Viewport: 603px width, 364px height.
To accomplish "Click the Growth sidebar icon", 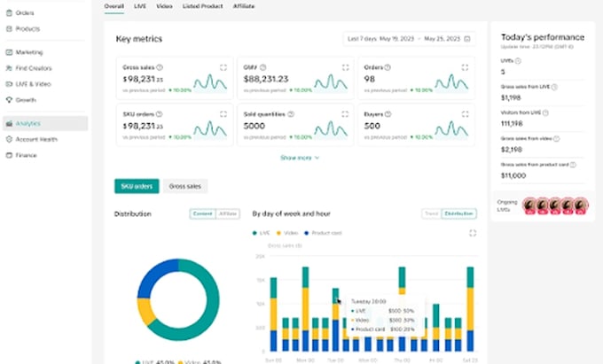I will [9, 100].
